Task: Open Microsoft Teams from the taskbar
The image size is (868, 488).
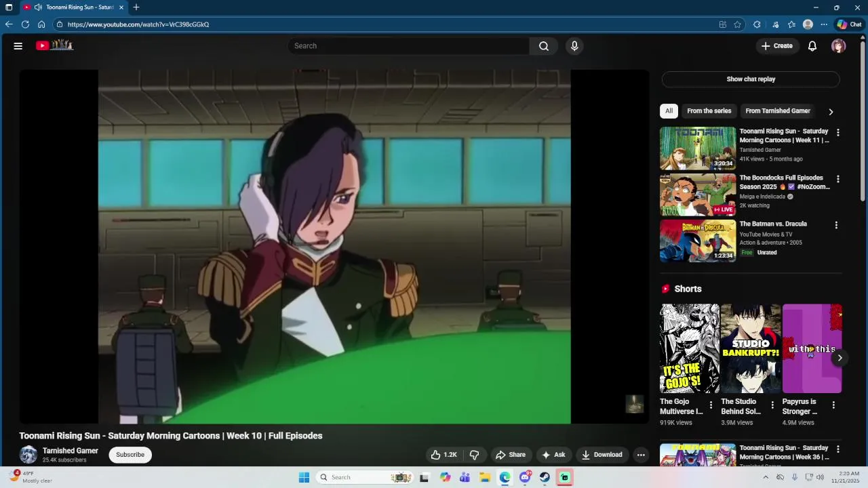Action: click(465, 477)
